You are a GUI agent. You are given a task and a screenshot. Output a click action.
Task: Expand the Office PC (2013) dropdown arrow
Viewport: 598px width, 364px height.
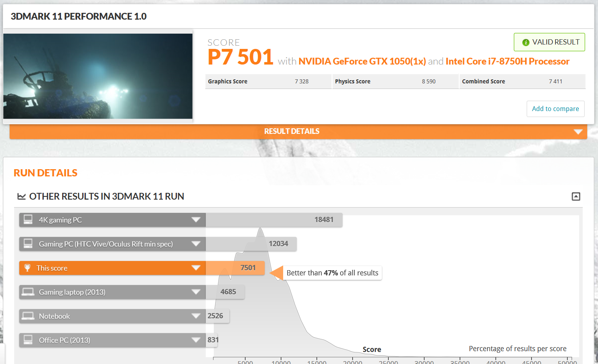(x=196, y=340)
